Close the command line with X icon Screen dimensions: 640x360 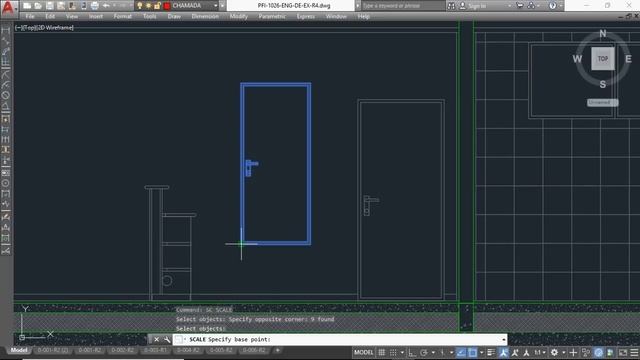(156, 339)
